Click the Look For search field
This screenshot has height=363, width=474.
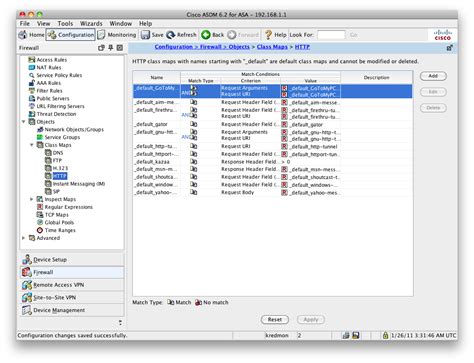[x=331, y=35]
